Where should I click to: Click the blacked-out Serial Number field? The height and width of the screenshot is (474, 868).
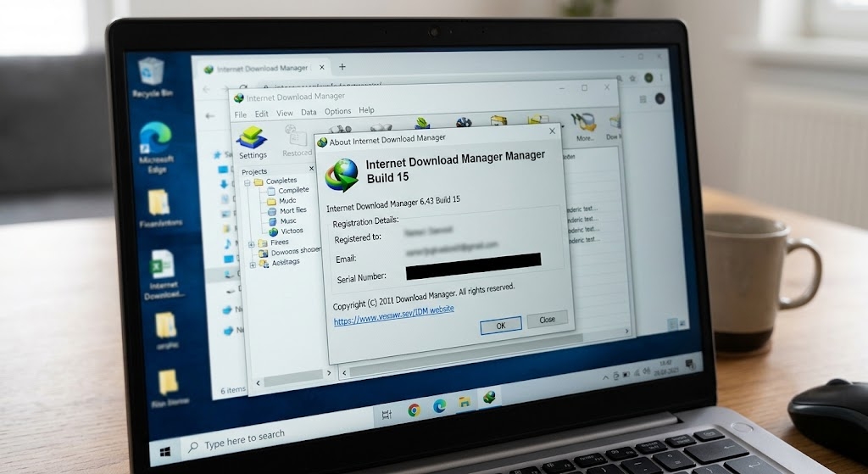pos(473,265)
